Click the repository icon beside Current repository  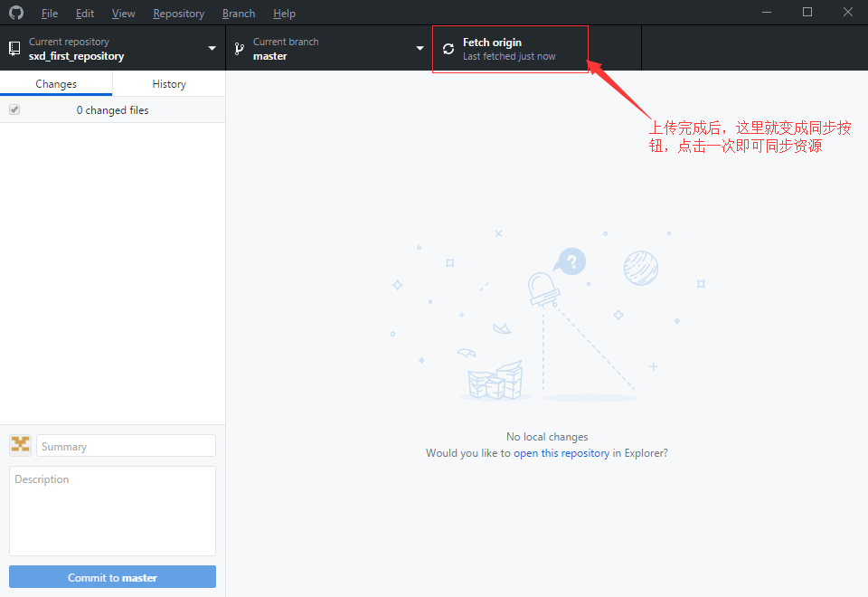coord(15,49)
